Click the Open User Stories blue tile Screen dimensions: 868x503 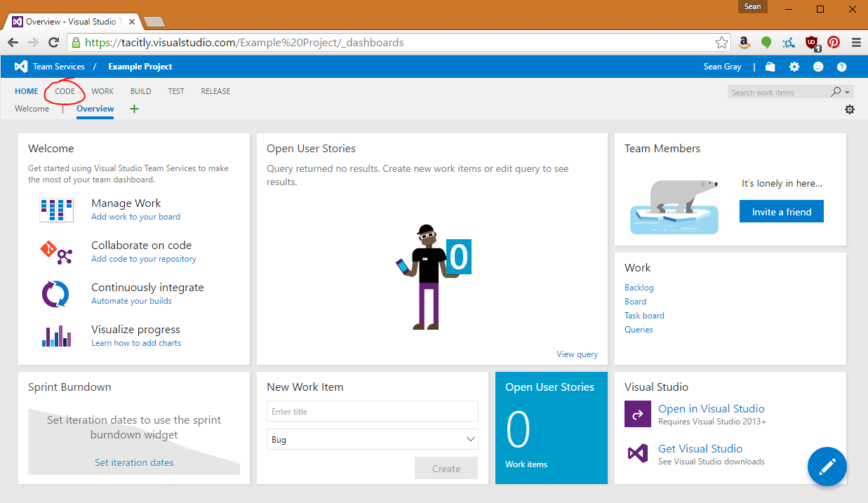(551, 428)
